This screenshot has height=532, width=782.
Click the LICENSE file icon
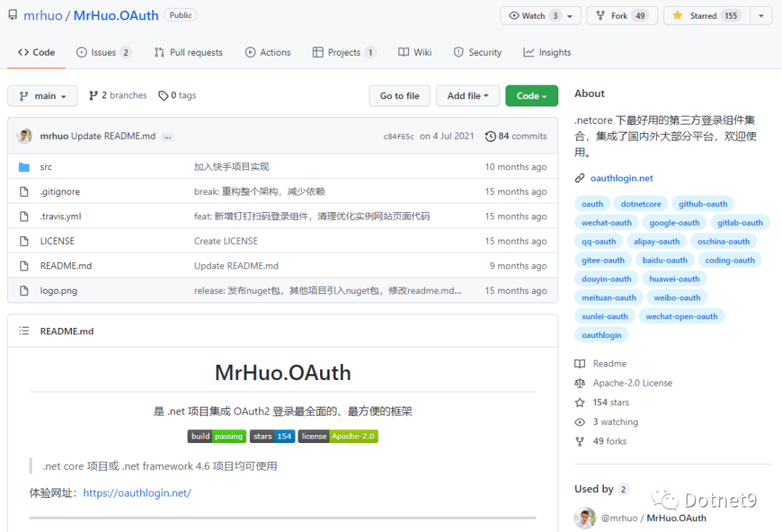coord(24,241)
